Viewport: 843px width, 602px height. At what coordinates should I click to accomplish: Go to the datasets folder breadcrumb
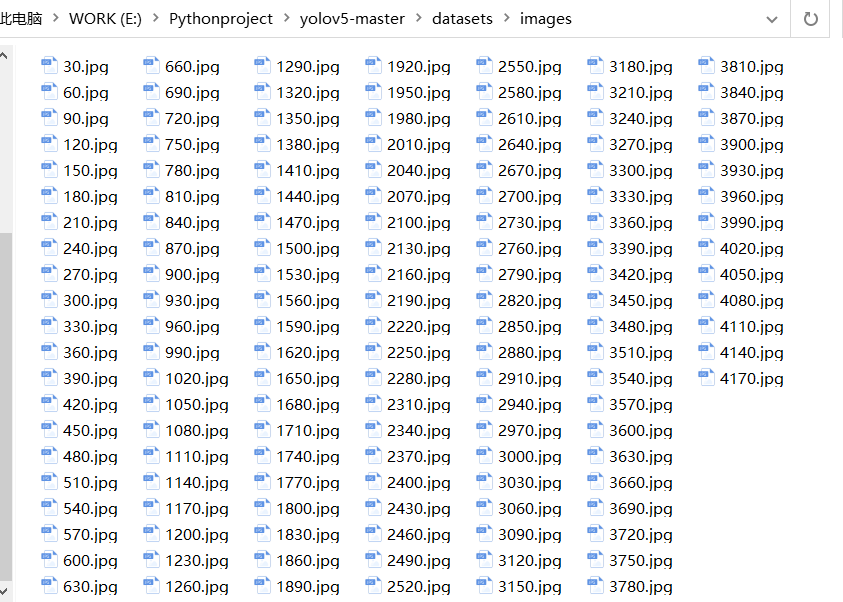[462, 19]
